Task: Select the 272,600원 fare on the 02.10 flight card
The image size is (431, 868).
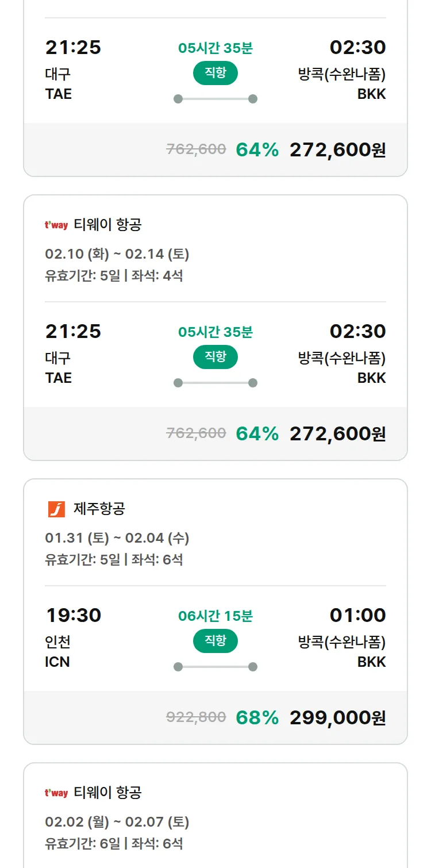Action: click(x=337, y=433)
